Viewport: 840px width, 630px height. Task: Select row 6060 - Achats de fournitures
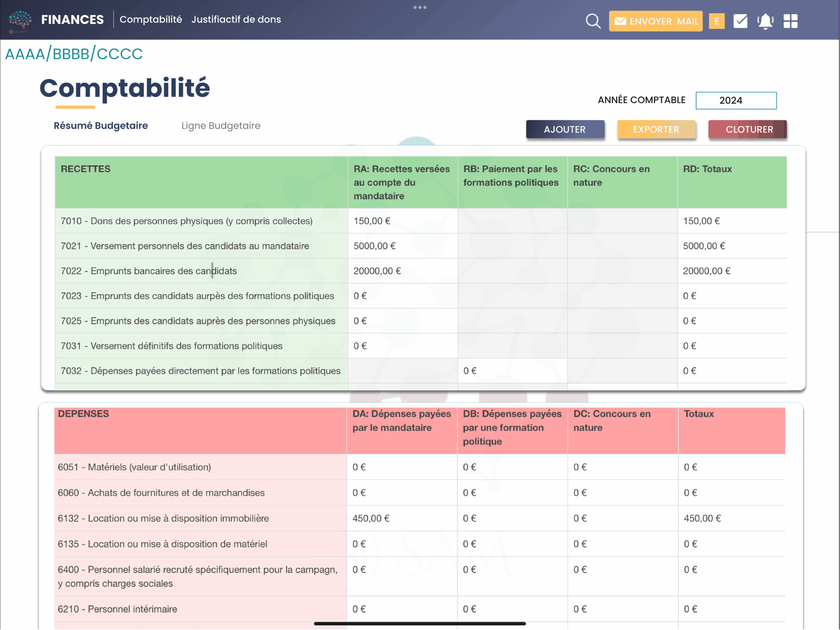420,492
